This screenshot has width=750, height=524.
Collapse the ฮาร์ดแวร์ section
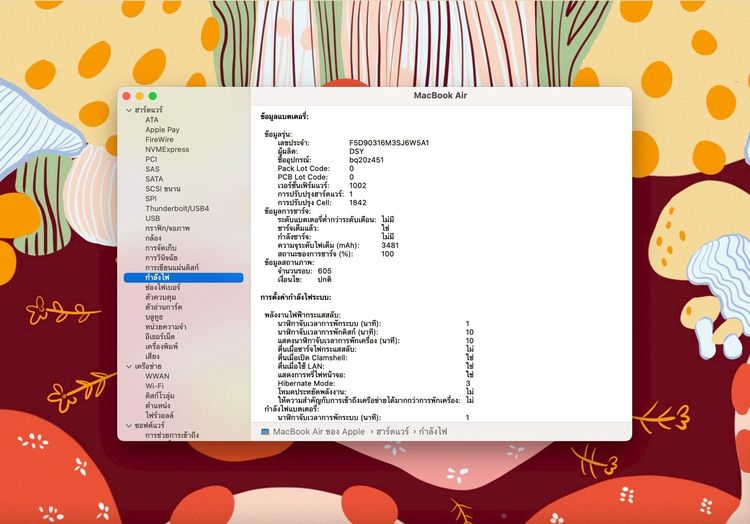(129, 110)
